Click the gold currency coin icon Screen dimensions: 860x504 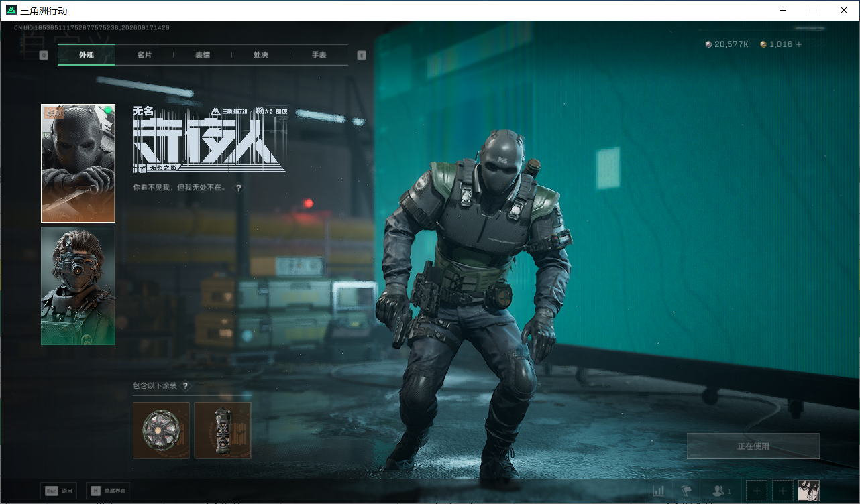tap(763, 44)
